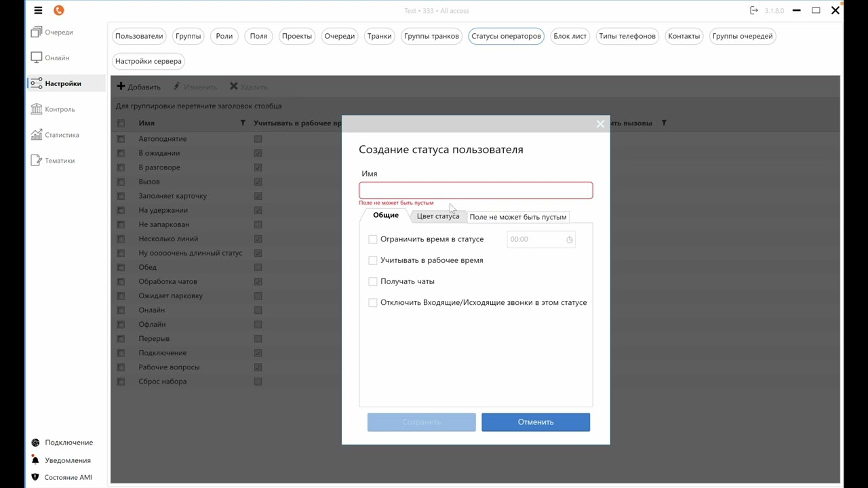Open the Группы settings tab
Screen dimensions: 868x488
[188, 36]
